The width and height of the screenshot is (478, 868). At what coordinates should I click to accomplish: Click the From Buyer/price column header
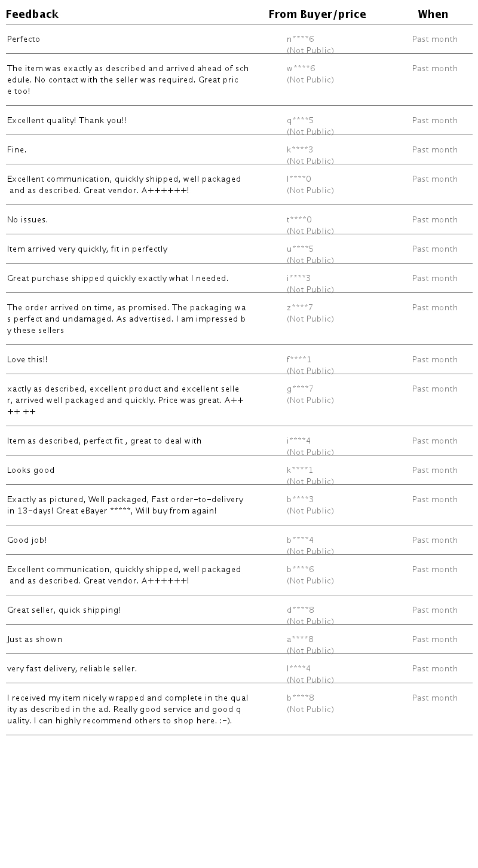tap(317, 14)
